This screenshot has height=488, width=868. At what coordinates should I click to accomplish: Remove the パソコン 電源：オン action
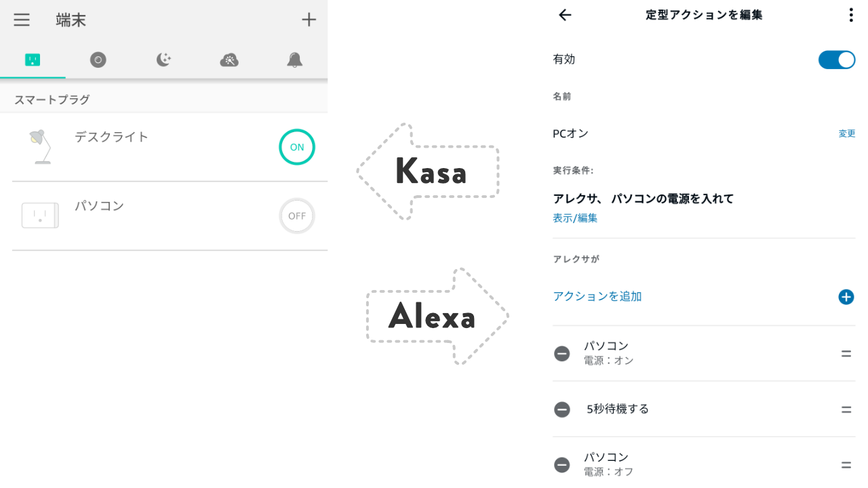click(x=562, y=353)
